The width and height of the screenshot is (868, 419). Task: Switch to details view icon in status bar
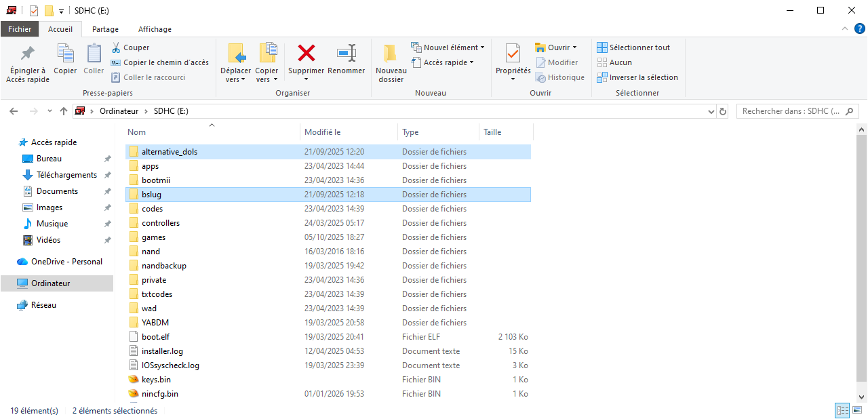pyautogui.click(x=842, y=411)
